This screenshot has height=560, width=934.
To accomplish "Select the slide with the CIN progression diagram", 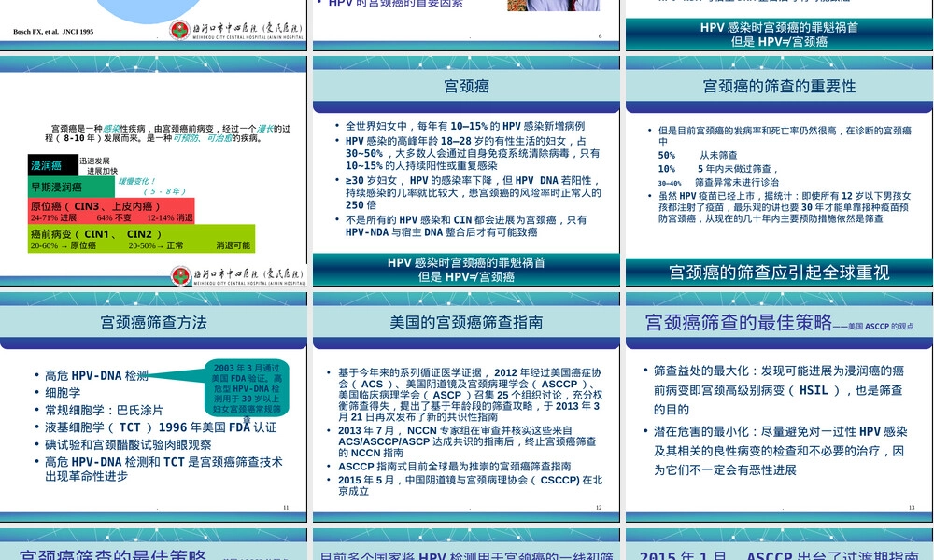I will 153,172.
